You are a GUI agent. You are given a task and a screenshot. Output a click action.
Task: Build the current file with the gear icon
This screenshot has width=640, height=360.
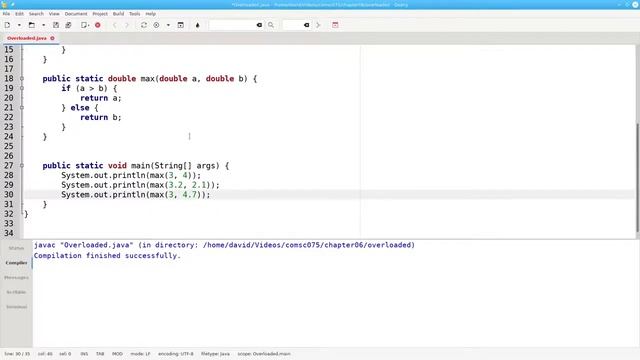pos(156,25)
